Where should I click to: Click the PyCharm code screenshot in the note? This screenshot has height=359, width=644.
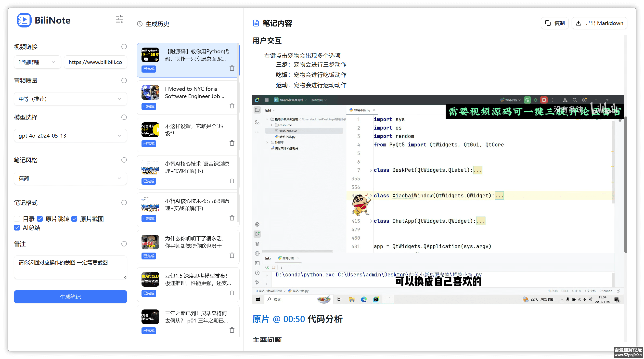pos(438,200)
